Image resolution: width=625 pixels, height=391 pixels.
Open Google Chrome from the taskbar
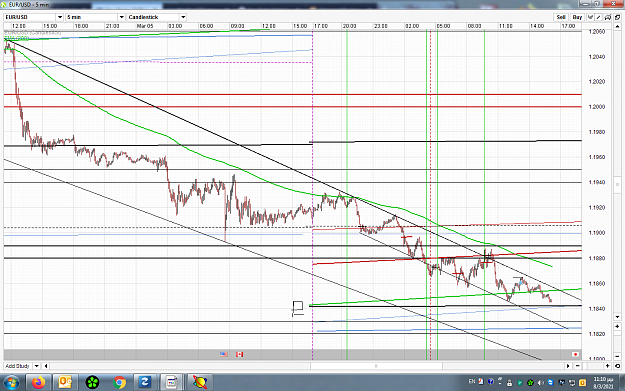(119, 383)
